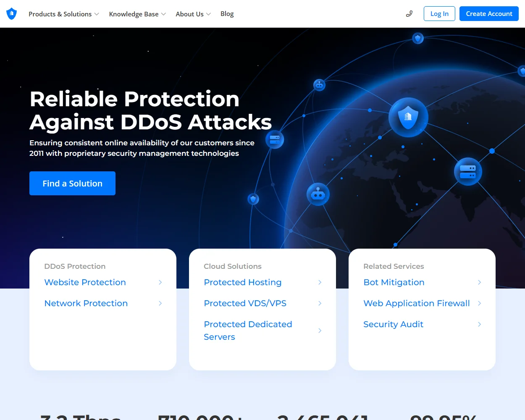
Task: Click the Log In button
Action: point(439,13)
